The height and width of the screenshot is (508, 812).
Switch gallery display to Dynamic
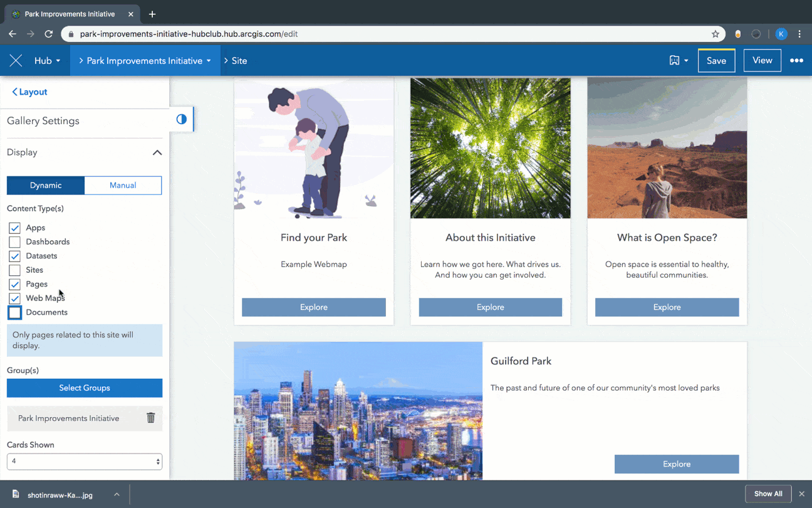pyautogui.click(x=46, y=185)
